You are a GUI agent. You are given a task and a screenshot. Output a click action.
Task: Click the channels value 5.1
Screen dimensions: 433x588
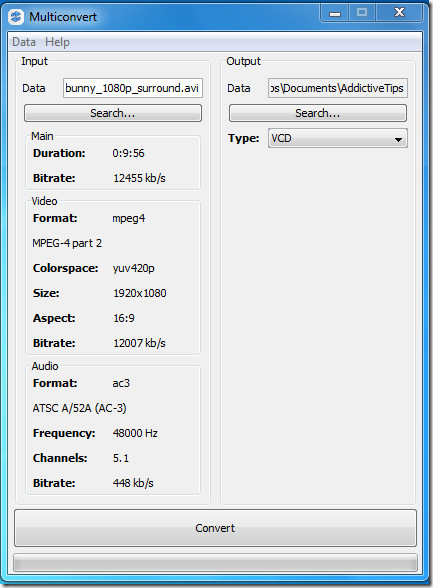point(121,458)
